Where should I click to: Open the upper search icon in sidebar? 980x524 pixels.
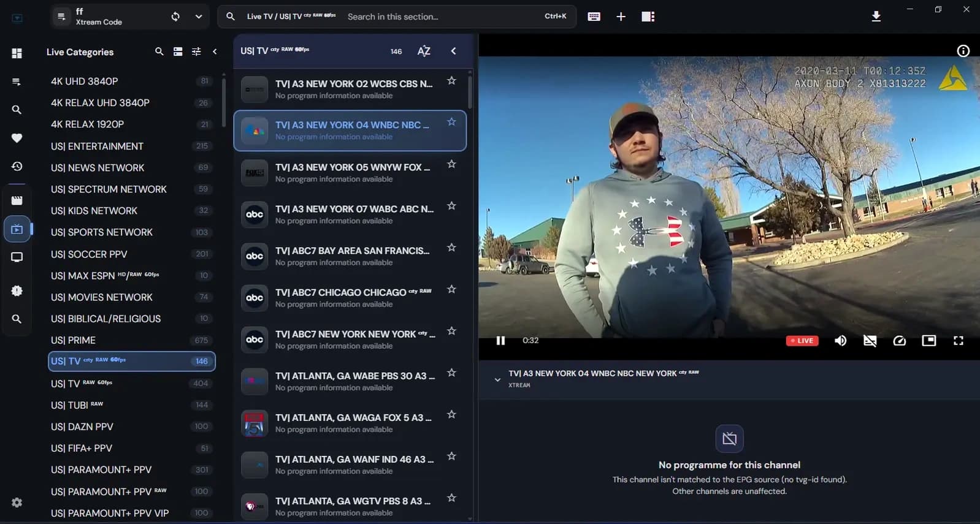coord(17,110)
